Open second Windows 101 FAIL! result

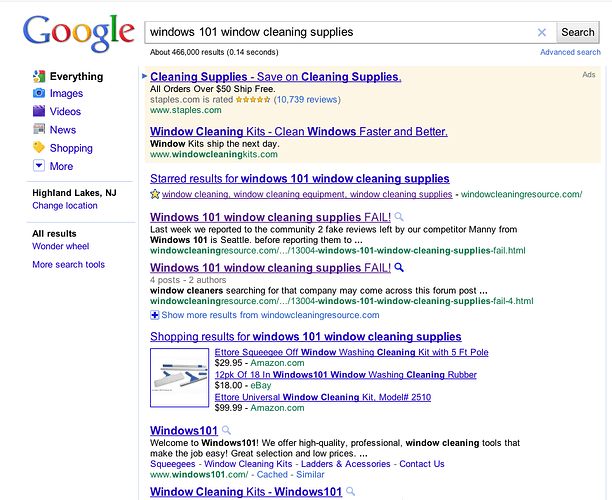coord(270,268)
